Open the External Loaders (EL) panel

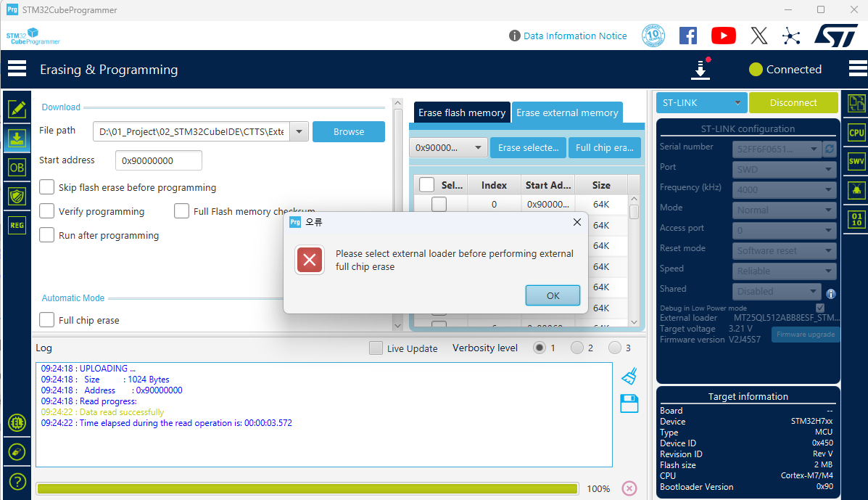point(17,422)
